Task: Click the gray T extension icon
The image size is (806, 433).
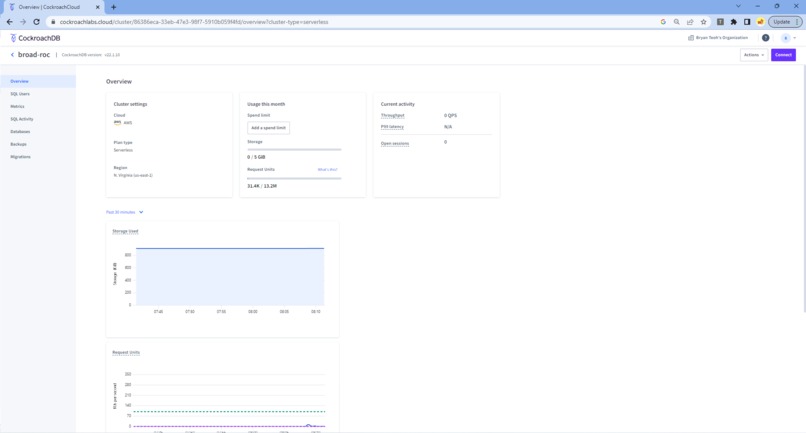Action: coord(720,22)
